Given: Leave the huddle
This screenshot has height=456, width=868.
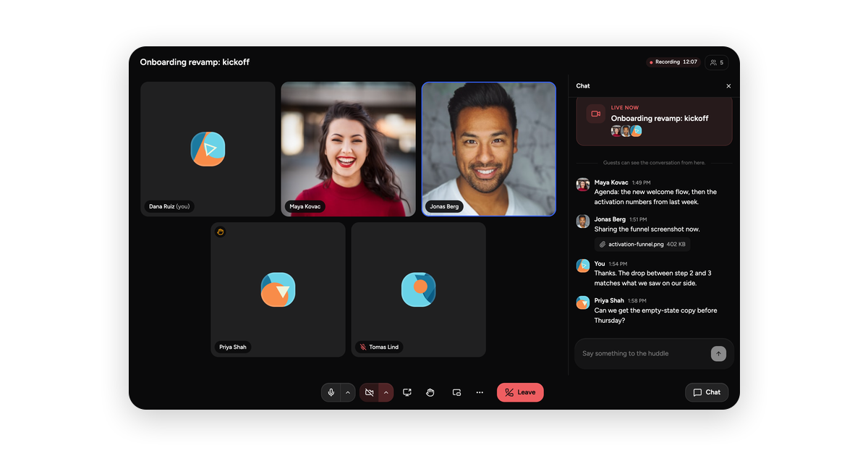Looking at the screenshot, I should click(520, 392).
